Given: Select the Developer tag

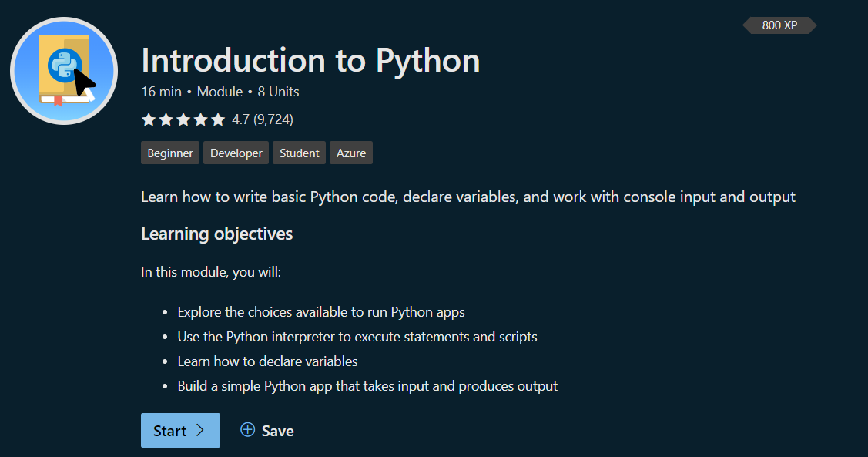Looking at the screenshot, I should pyautogui.click(x=236, y=153).
